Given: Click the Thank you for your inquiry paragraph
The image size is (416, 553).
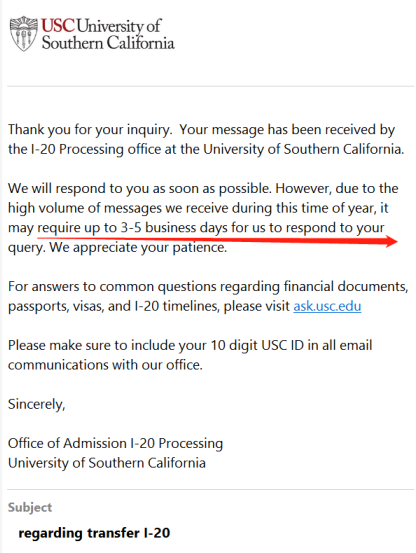Looking at the screenshot, I should click(206, 139).
